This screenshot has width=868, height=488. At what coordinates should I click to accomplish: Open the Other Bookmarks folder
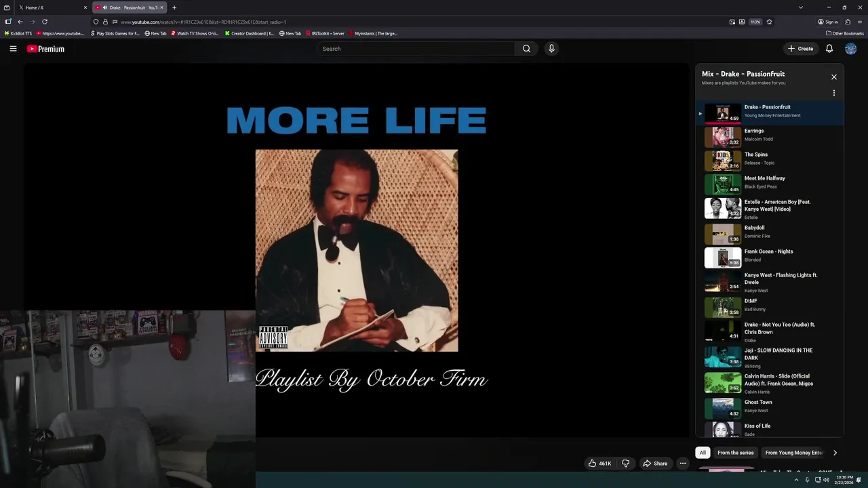tap(845, 33)
